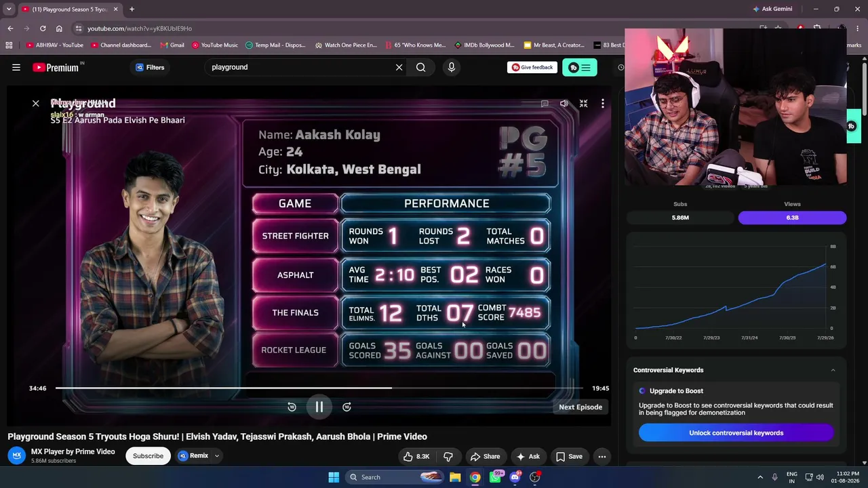Image resolution: width=868 pixels, height=488 pixels.
Task: Close the video player overlay
Action: point(36,103)
